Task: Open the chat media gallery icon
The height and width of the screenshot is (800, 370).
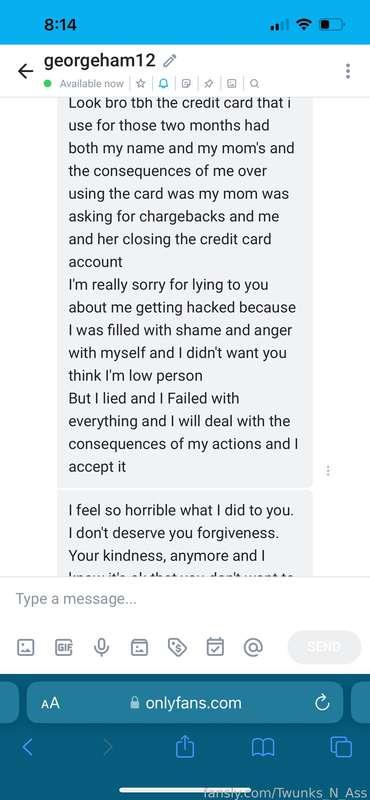Action: [232, 83]
